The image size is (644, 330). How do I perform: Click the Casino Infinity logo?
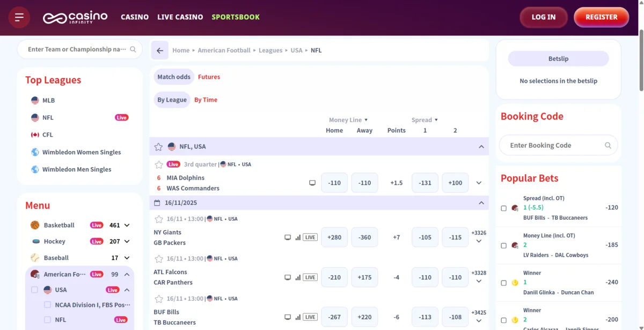tap(75, 17)
